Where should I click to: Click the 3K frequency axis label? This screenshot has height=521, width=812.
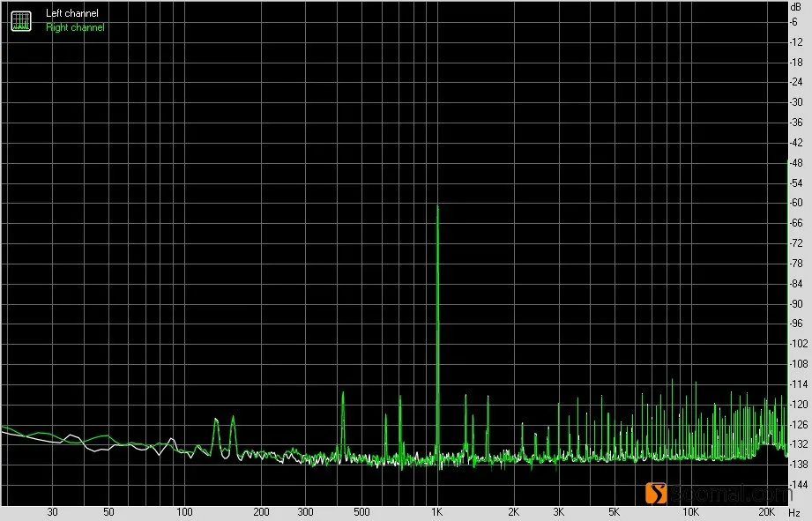pos(558,512)
